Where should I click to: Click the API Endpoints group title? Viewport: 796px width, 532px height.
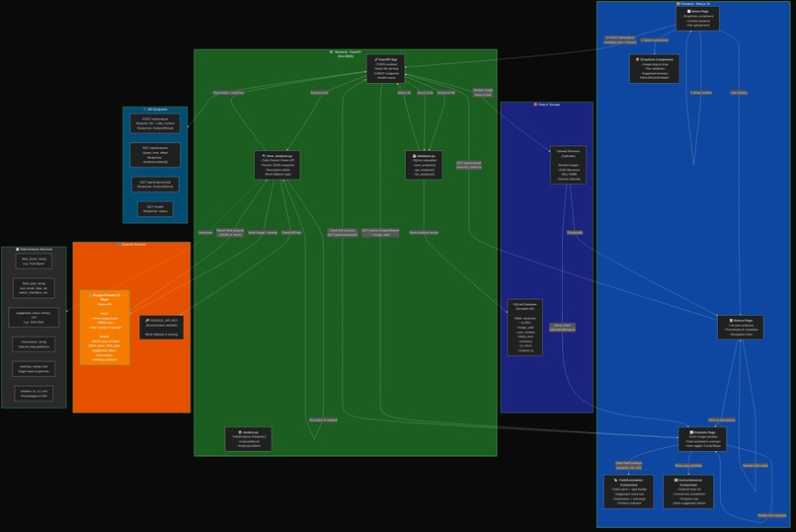[x=155, y=109]
